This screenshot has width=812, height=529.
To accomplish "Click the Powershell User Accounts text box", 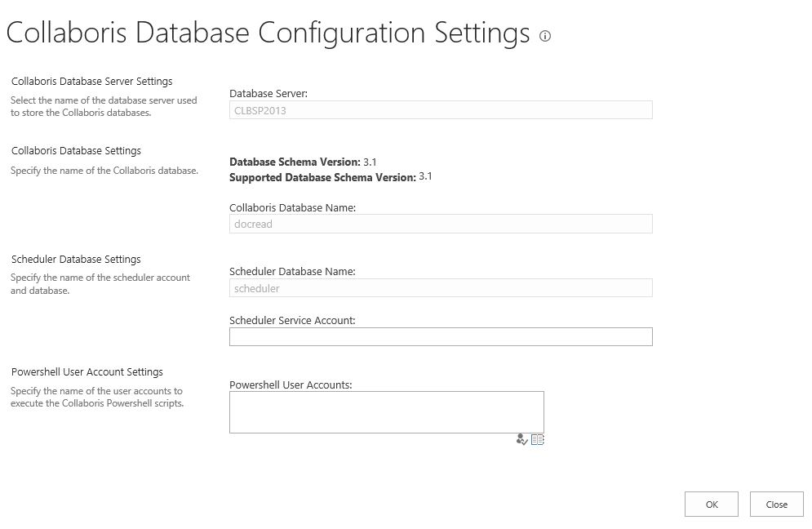I will 387,411.
